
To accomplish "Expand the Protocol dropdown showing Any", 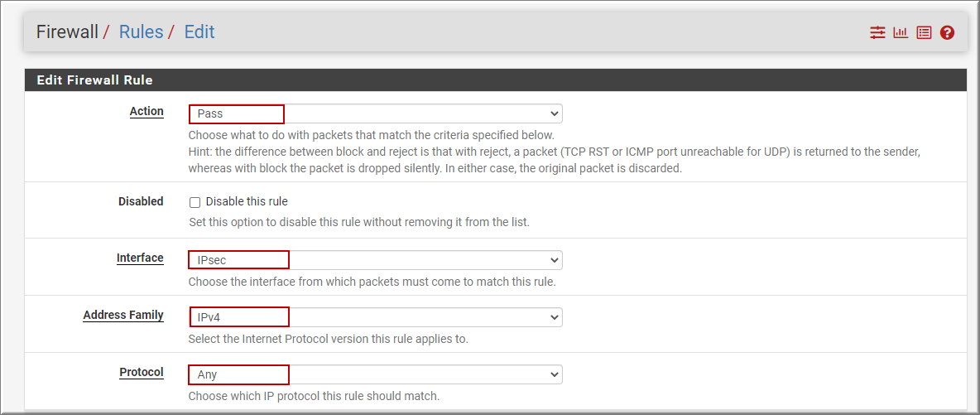I will [x=375, y=375].
